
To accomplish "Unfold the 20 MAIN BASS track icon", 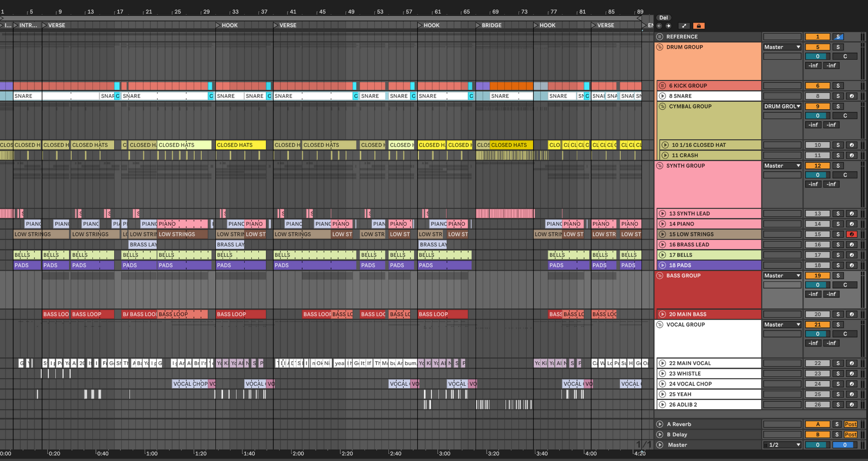I will click(662, 314).
